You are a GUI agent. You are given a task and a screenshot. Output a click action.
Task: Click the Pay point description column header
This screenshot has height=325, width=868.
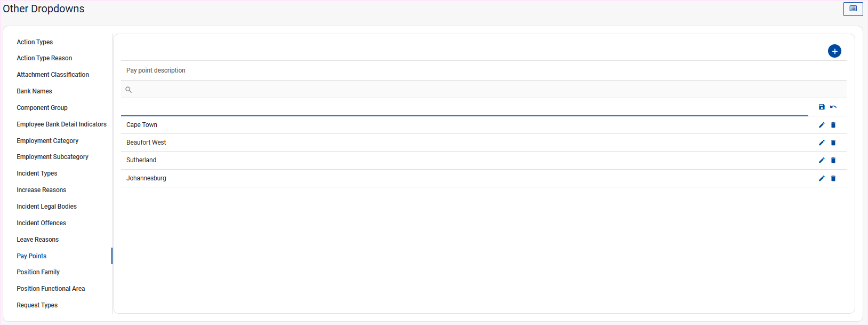(156, 70)
